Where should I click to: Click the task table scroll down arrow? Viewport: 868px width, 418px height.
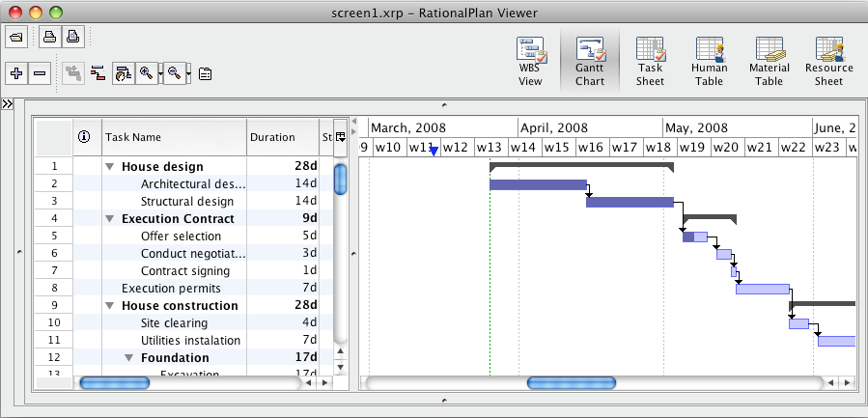341,367
